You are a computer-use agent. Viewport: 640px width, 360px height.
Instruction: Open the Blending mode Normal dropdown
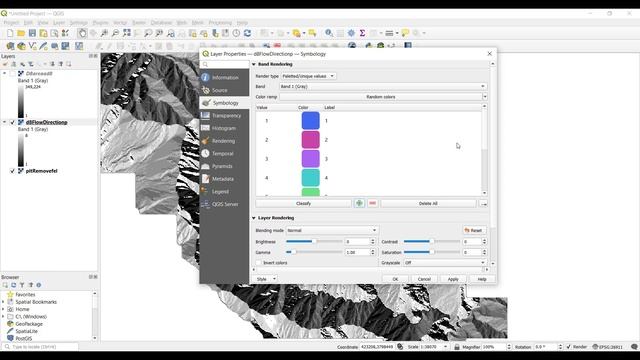[332, 230]
